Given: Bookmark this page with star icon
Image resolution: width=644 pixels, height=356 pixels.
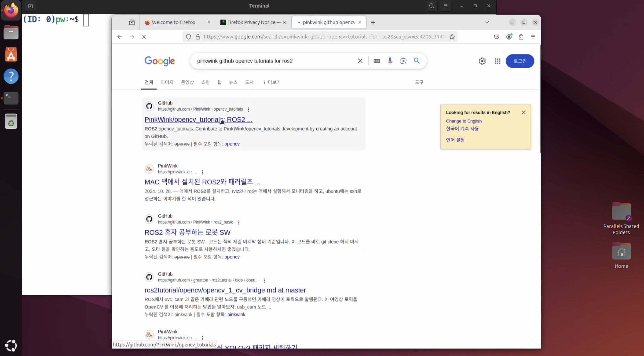Looking at the screenshot, I should click(452, 37).
